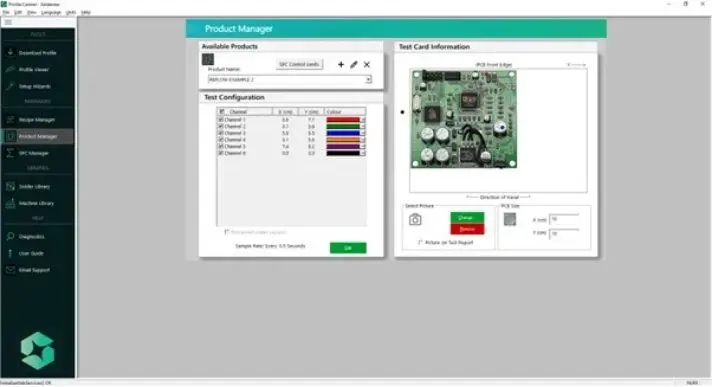Toggle the Channel 2 checkbox
This screenshot has height=387, width=712.
pos(221,126)
